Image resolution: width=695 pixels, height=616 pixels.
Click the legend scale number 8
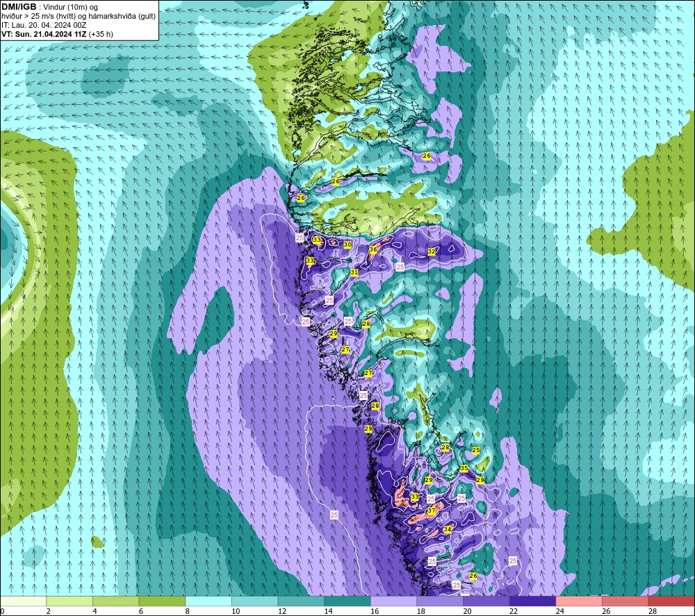(188, 612)
